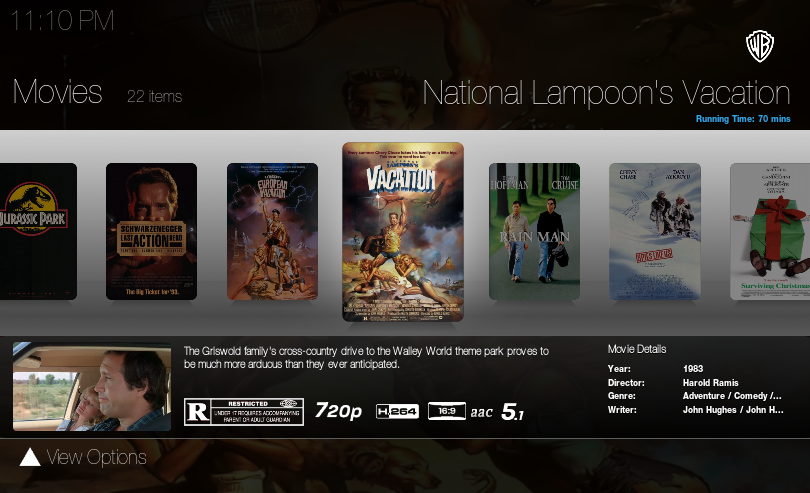Select the European Vacation poster
This screenshot has height=493, width=810.
pyautogui.click(x=272, y=232)
